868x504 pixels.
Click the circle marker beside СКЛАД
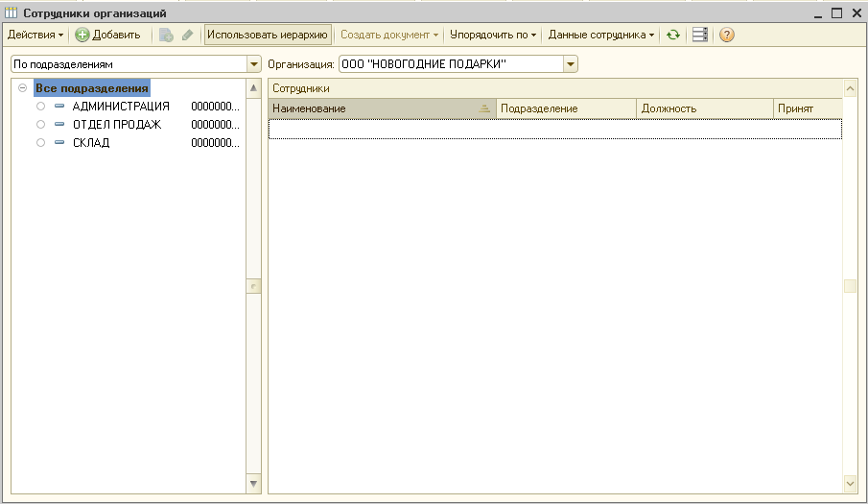[x=40, y=142]
